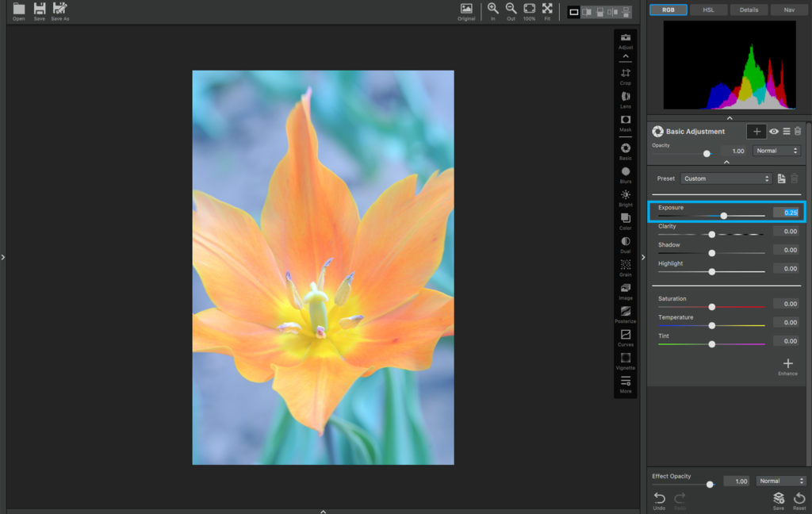The image size is (812, 514).
Task: Open the Preset Custom dropdown
Action: pos(726,178)
